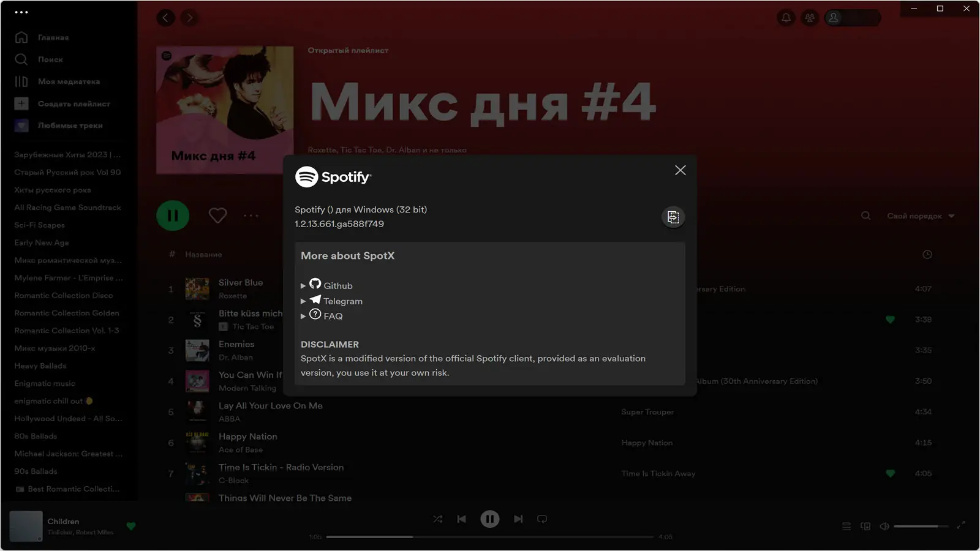Mute the volume speaker icon
Image resolution: width=980 pixels, height=551 pixels.
(884, 527)
